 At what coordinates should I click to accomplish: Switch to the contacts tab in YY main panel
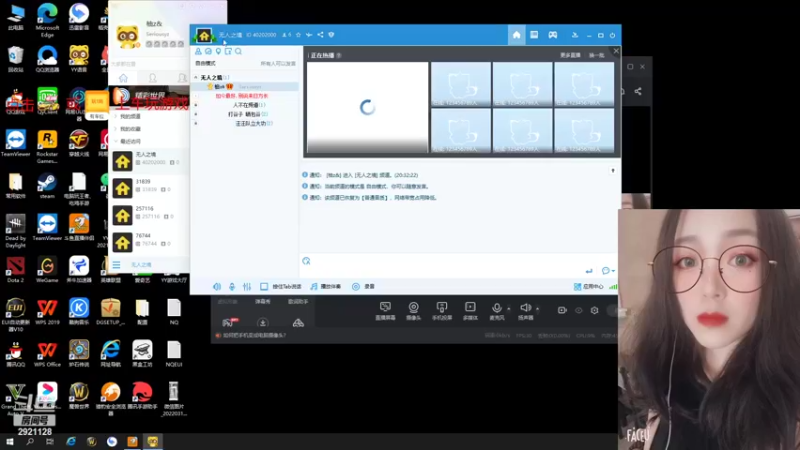[x=153, y=78]
